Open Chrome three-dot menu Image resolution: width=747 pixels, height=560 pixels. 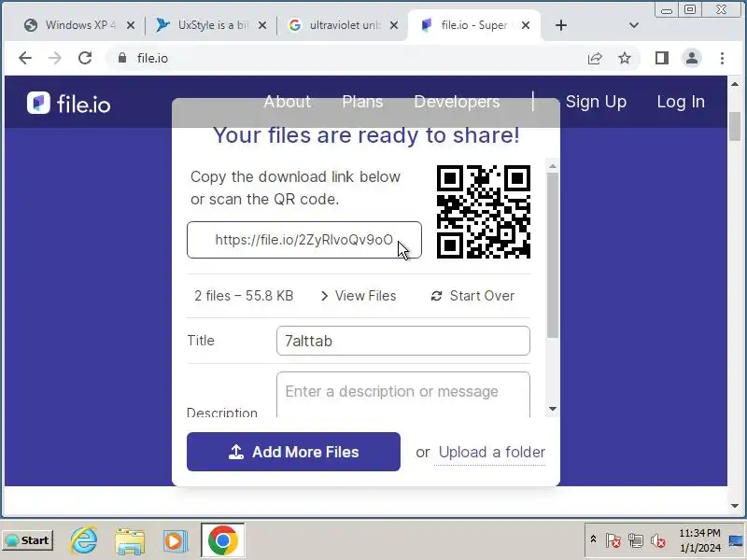[722, 58]
